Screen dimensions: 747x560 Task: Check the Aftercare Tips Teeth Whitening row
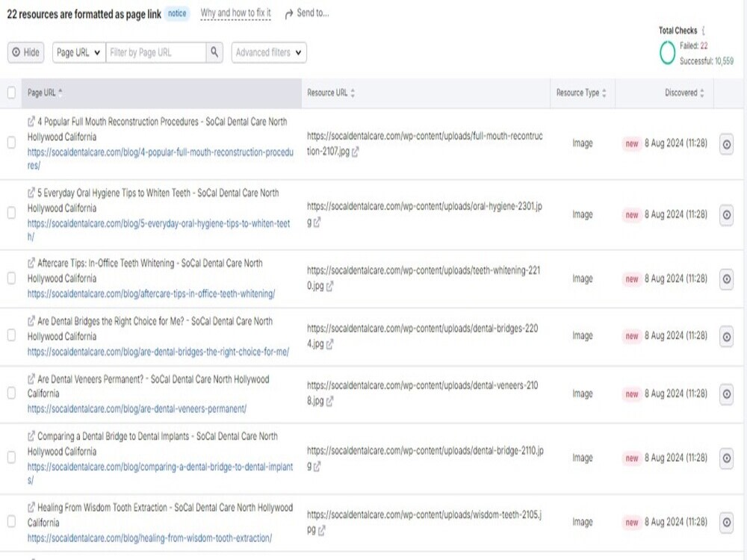point(11,278)
